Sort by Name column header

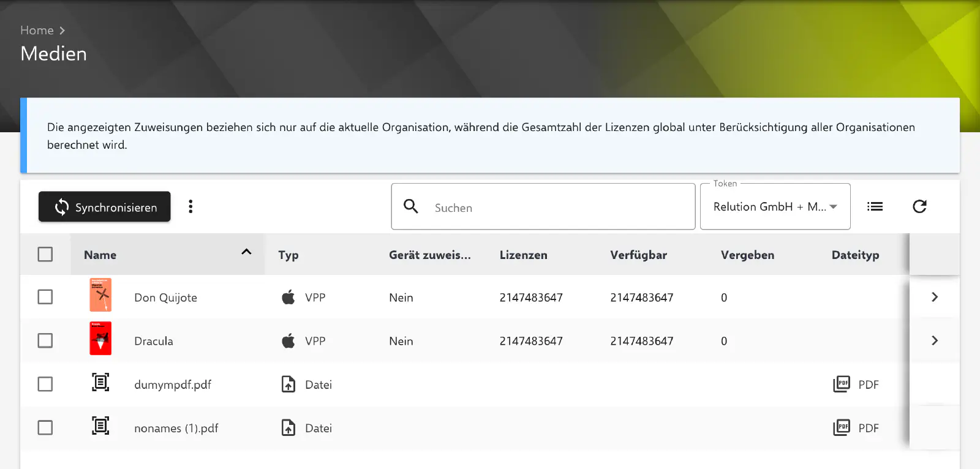click(x=100, y=255)
